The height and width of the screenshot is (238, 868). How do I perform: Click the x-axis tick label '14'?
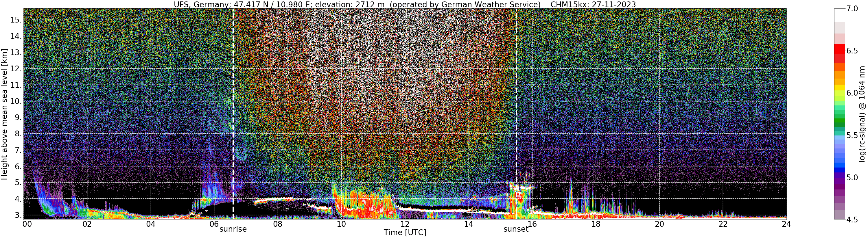pos(468,224)
